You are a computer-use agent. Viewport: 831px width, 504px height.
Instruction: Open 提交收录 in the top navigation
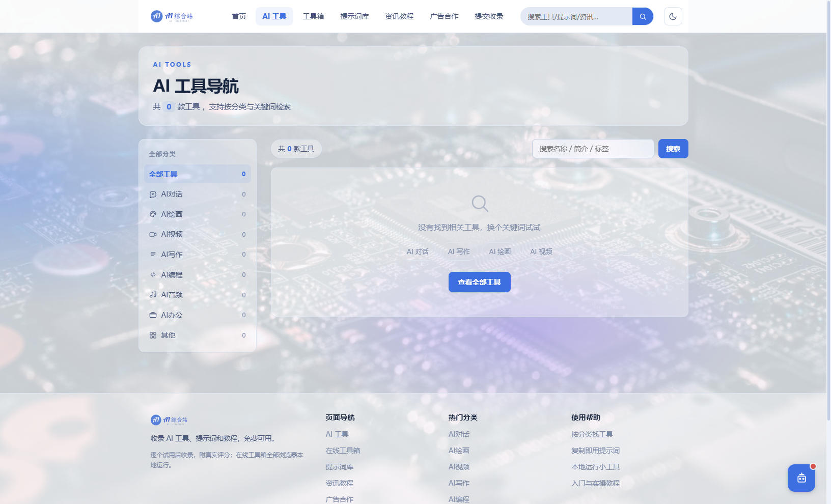(x=489, y=16)
